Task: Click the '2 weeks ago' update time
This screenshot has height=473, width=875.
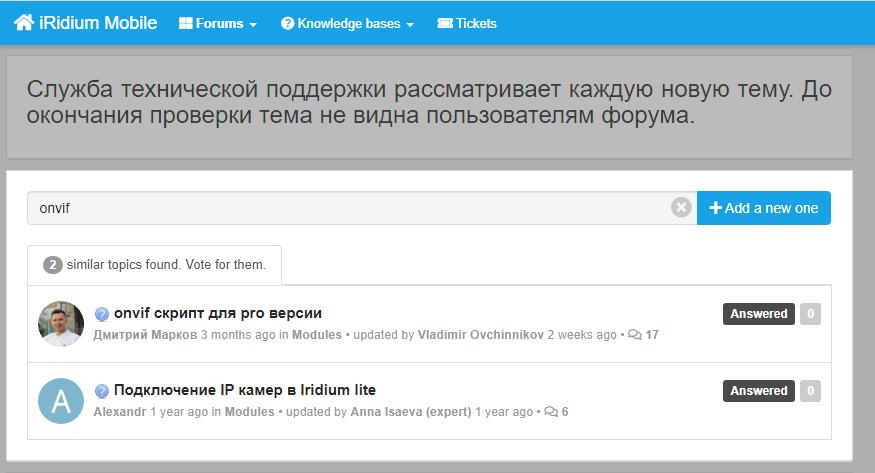Action: (x=581, y=335)
